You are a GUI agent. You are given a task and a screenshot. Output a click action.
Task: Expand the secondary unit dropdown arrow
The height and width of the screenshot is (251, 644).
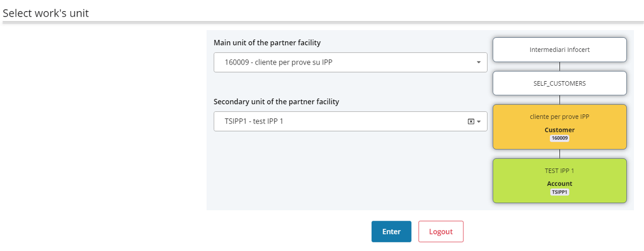click(479, 121)
